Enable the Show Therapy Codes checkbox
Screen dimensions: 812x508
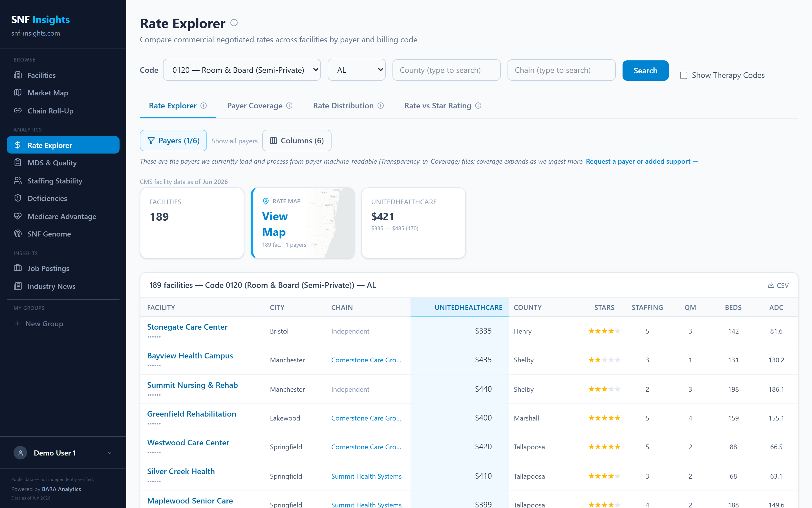(x=683, y=75)
